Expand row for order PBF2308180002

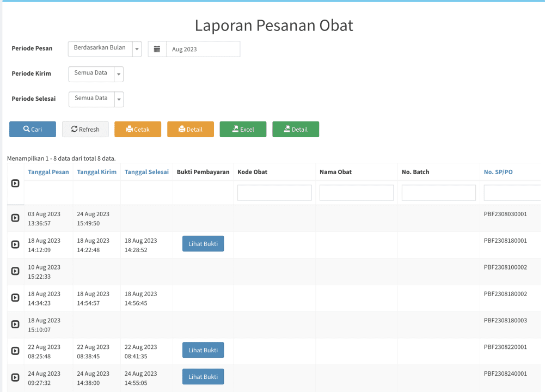(15, 297)
